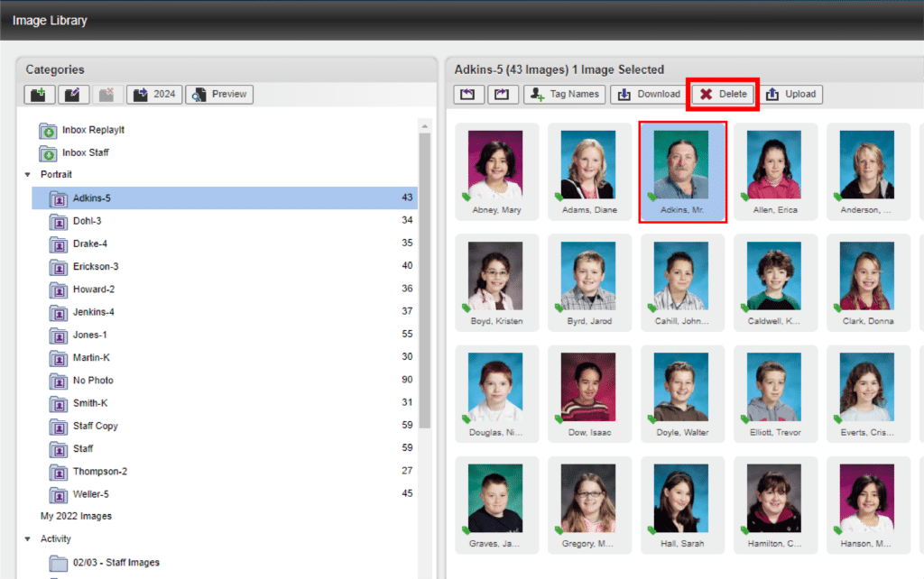This screenshot has height=579, width=924.
Task: Select the Elliott, Trevor portrait
Action: pyautogui.click(x=775, y=394)
